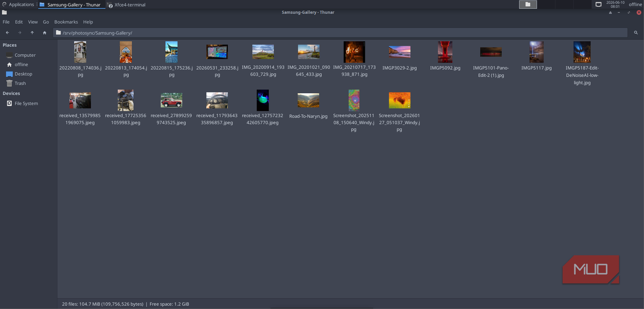The height and width of the screenshot is (309, 644).
Task: Select 20220815_175236.jpg thumbnail
Action: (x=171, y=52)
